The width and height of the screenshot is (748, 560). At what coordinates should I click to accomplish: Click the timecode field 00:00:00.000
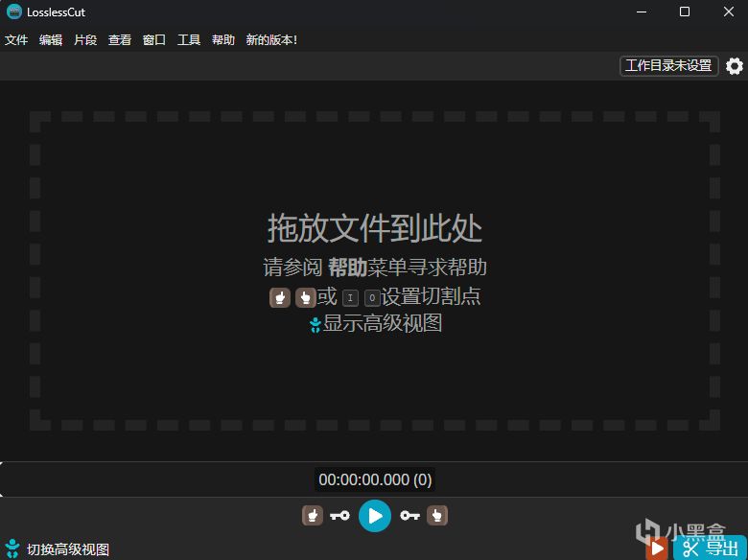click(375, 479)
